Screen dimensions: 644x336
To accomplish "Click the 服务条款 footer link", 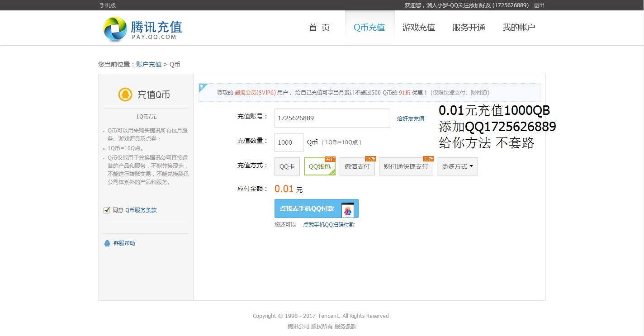I will point(346,326).
